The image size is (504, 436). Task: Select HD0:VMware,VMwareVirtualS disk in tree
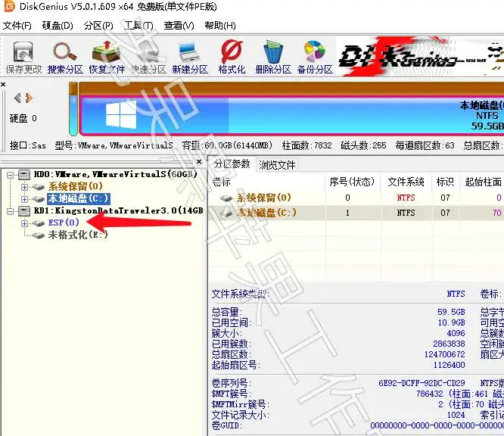coord(115,174)
